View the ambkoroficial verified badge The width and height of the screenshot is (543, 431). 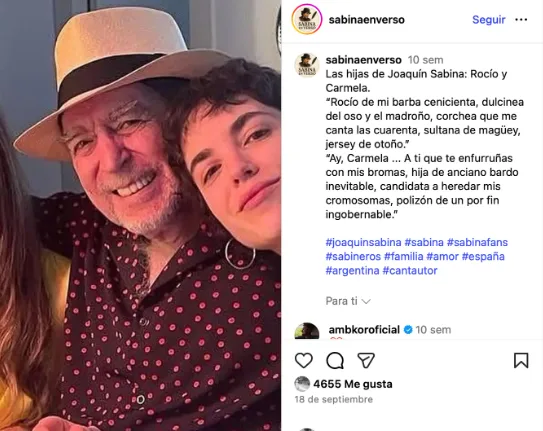point(408,330)
